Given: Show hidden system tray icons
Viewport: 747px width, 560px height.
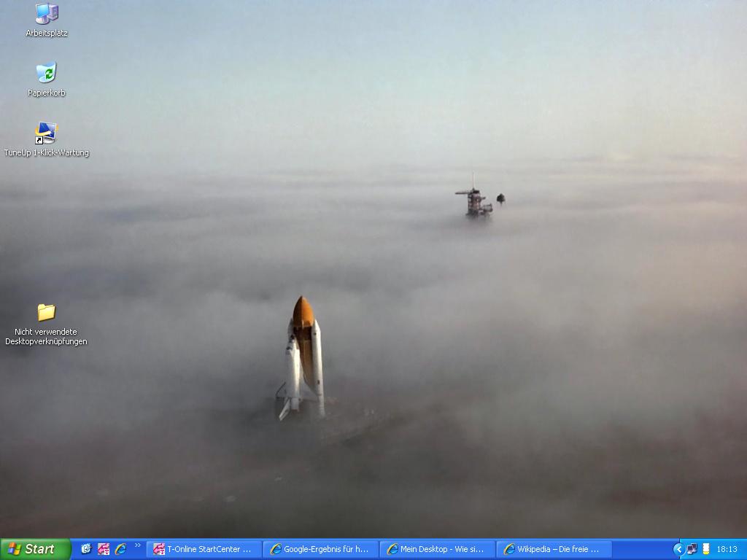Looking at the screenshot, I should coord(678,549).
